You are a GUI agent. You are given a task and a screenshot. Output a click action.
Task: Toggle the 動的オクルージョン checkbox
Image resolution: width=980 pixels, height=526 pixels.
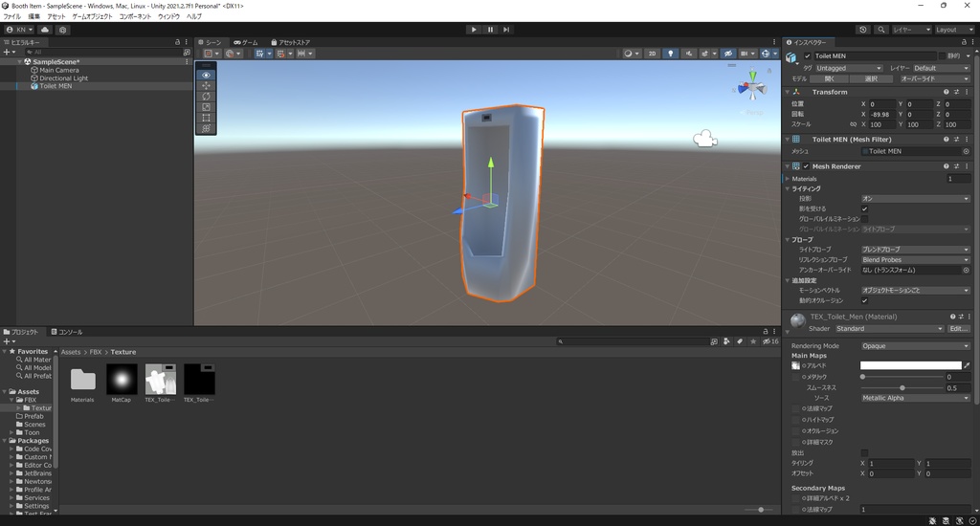[864, 300]
